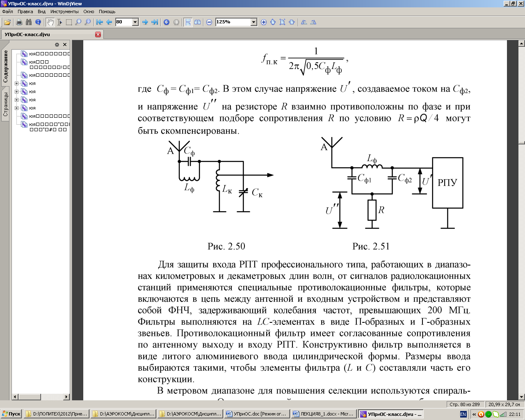
Task: Open the sidebar settings gear
Action: point(57,45)
